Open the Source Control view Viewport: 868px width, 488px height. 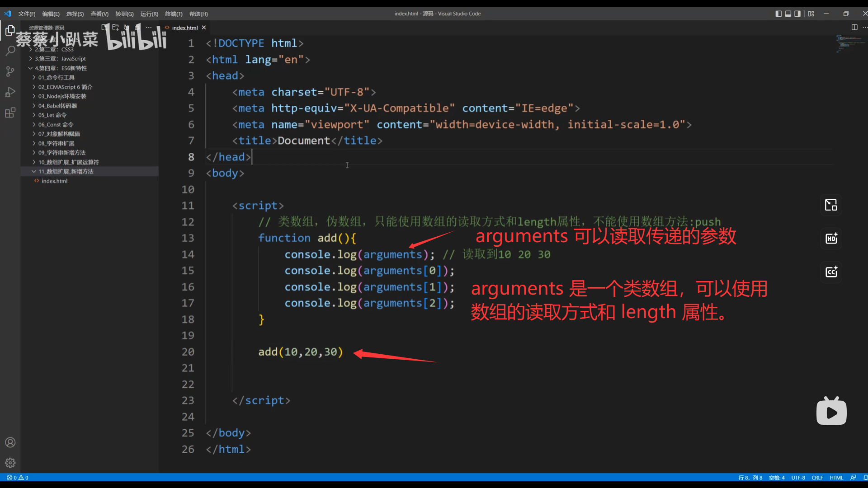(x=10, y=71)
